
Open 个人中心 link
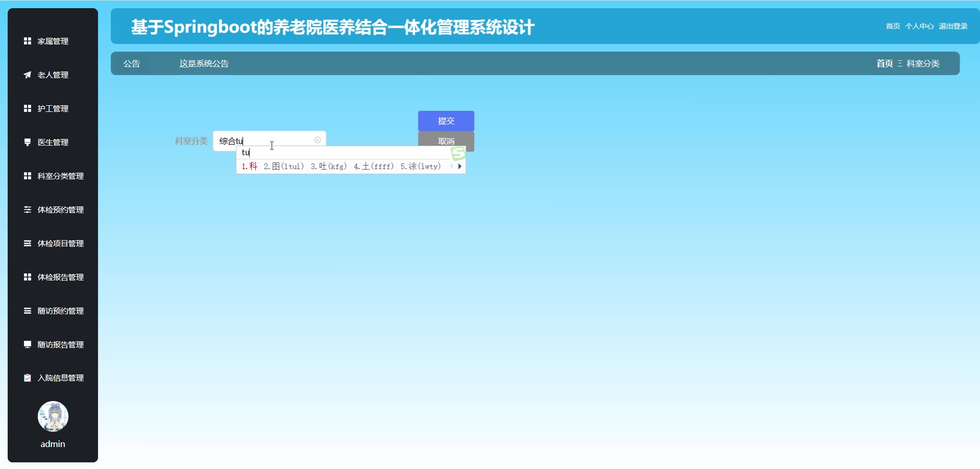click(x=919, y=26)
